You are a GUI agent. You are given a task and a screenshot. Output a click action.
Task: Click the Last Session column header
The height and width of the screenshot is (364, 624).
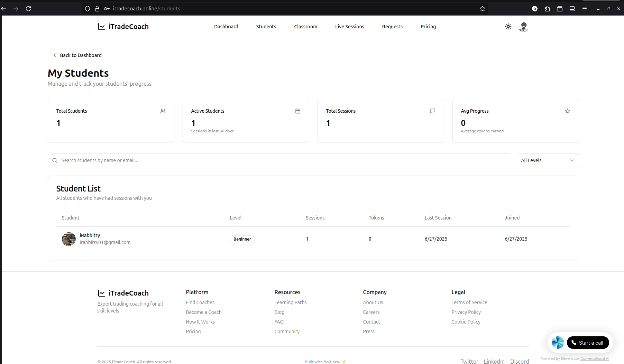[438, 218]
